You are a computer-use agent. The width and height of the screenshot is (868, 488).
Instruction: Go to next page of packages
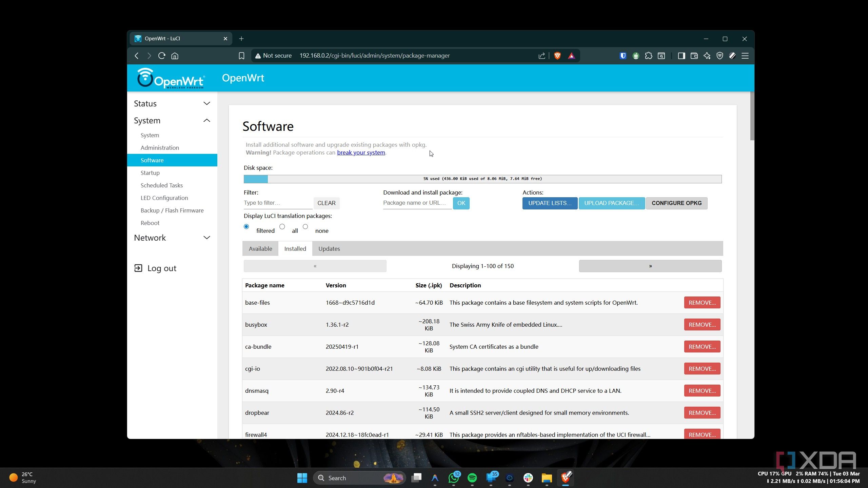[650, 266]
